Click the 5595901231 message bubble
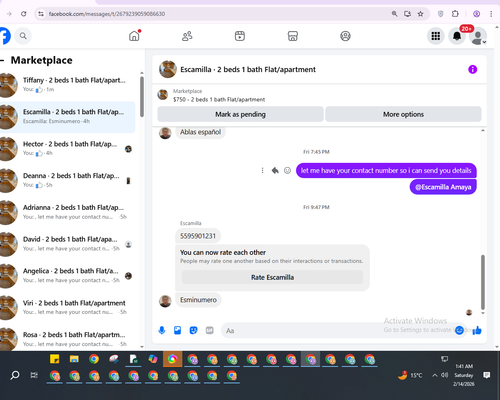Screen dimensions: 500x400 click(x=198, y=236)
